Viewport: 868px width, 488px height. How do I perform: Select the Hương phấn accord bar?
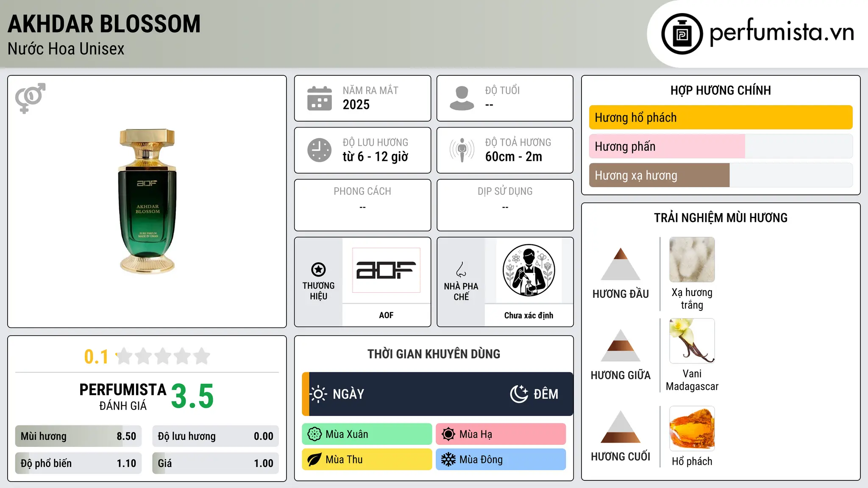[721, 147]
